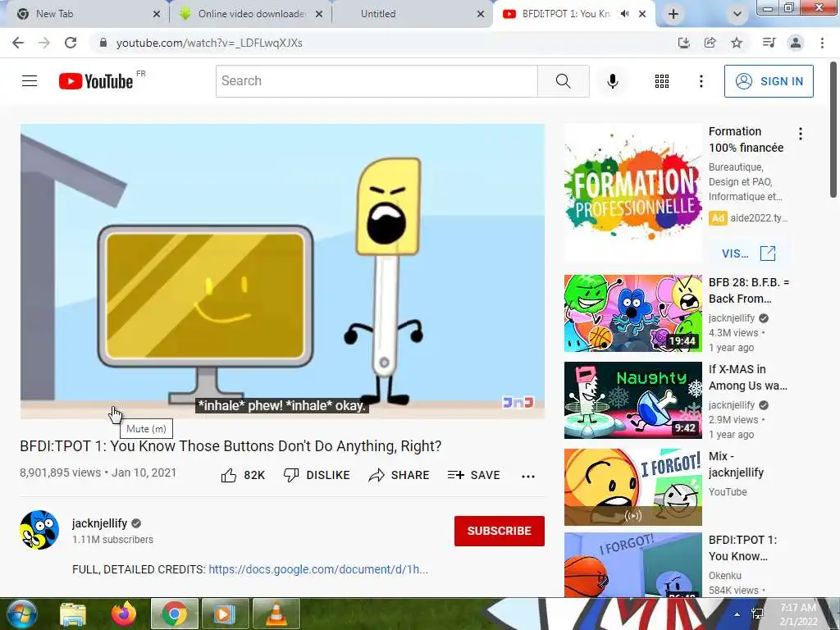840x630 pixels.
Task: Open Mix - jacknjellify playlist thumbnail
Action: (x=632, y=487)
